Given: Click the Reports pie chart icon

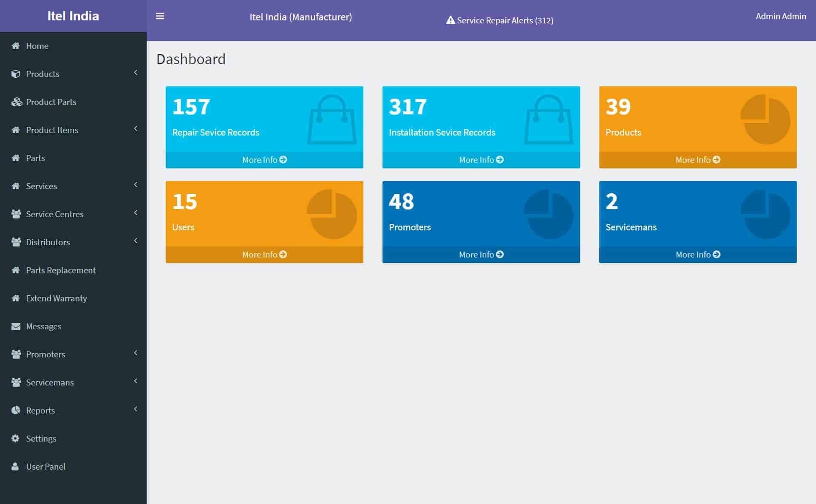Looking at the screenshot, I should coord(16,411).
